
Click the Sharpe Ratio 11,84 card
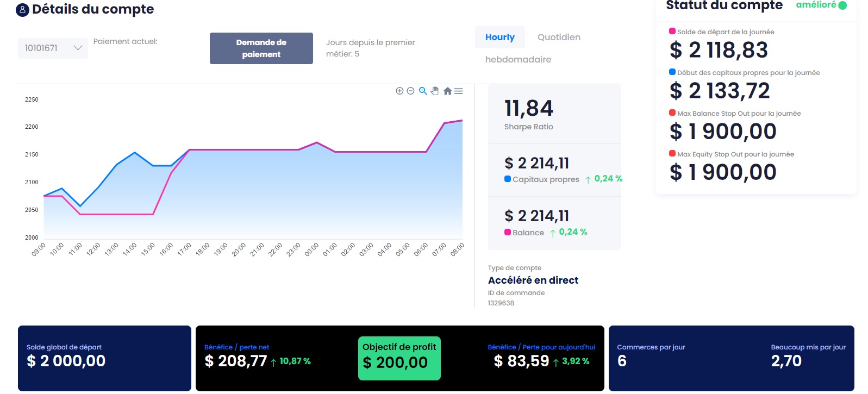tap(554, 114)
